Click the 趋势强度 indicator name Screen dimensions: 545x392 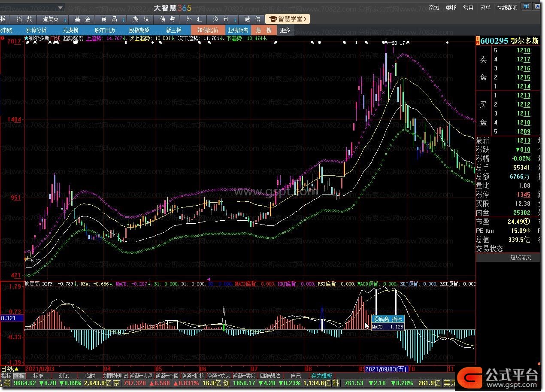coord(73,38)
